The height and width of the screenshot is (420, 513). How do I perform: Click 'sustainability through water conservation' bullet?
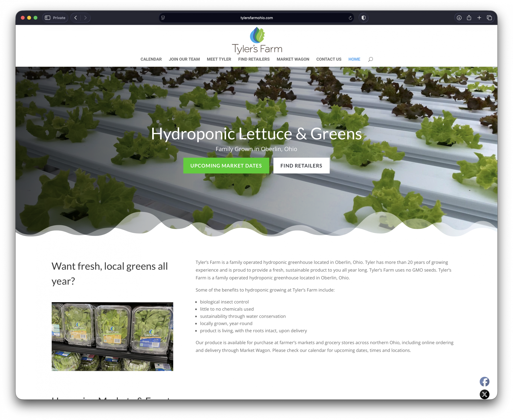pos(243,316)
